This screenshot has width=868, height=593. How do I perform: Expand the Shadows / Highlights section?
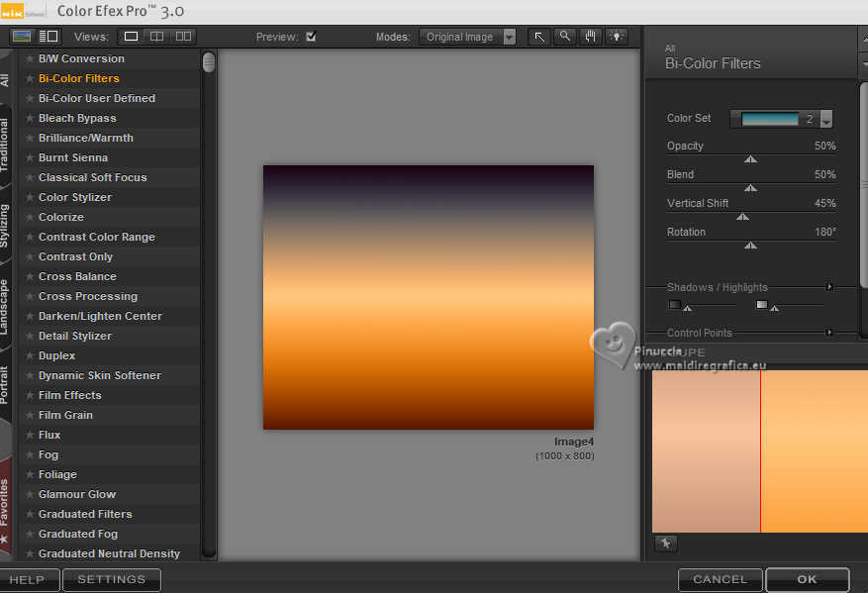829,287
